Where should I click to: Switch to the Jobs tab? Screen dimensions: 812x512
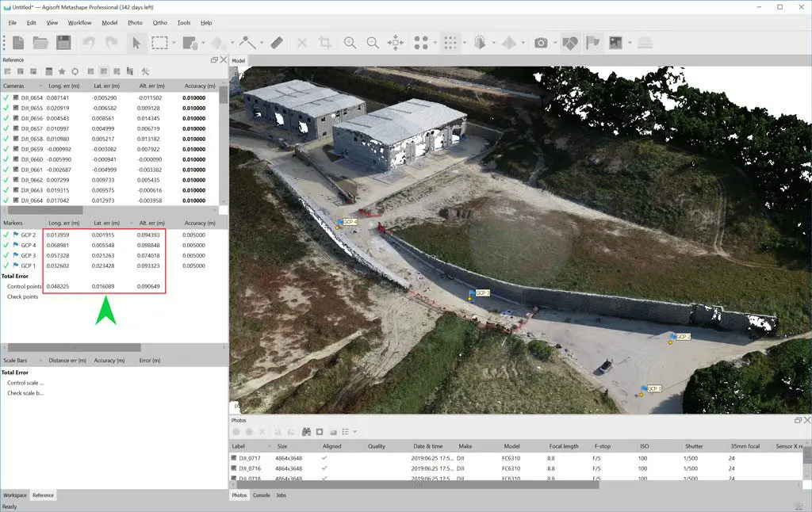tap(282, 495)
